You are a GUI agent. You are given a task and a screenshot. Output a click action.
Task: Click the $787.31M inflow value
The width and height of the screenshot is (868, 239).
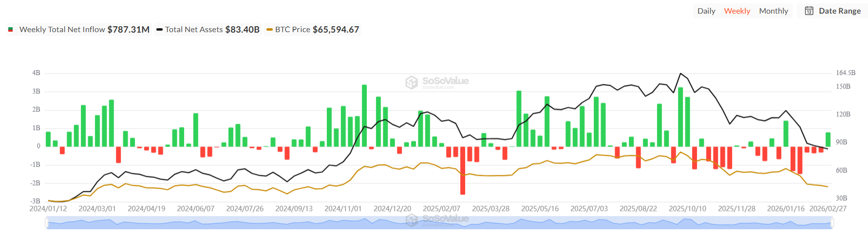pyautogui.click(x=129, y=30)
